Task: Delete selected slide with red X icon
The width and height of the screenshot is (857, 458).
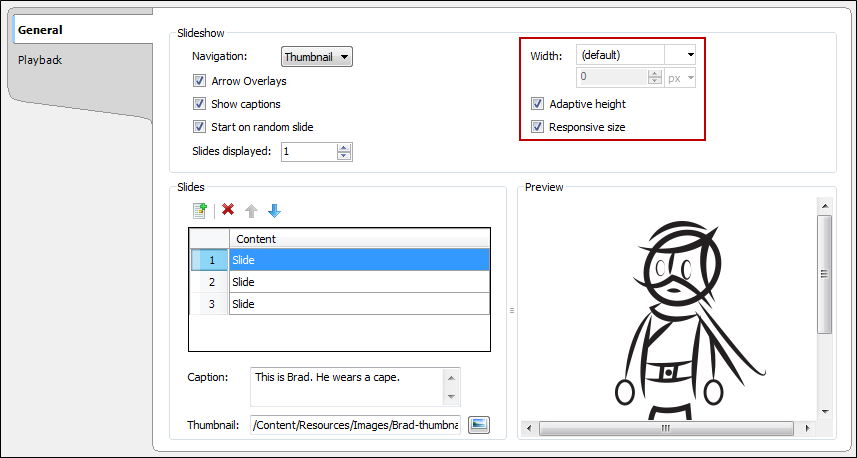Action: click(x=228, y=209)
